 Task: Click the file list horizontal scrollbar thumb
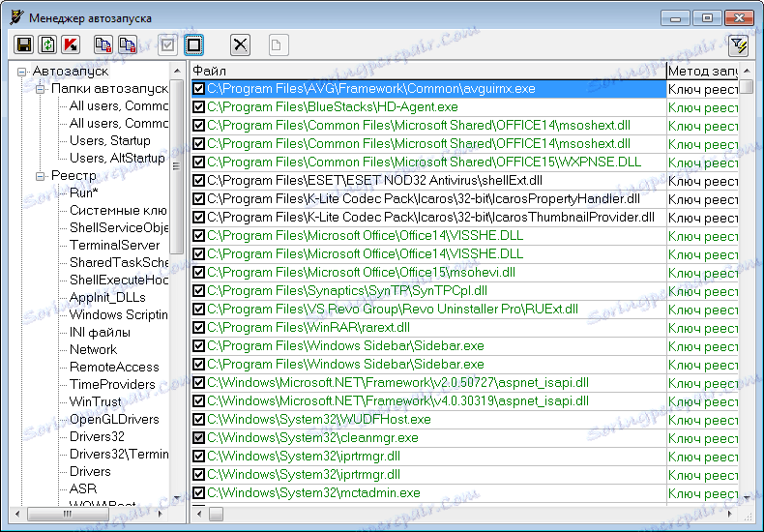coord(217,514)
